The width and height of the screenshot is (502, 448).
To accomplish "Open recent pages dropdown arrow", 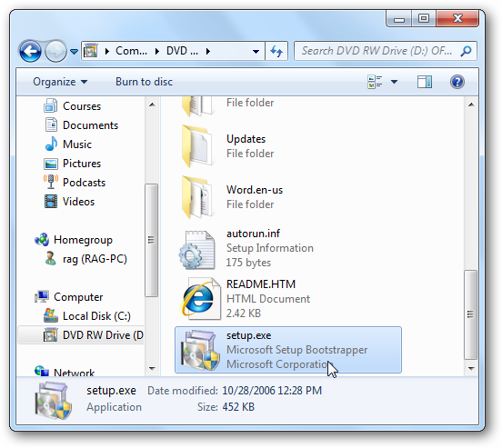I will (74, 51).
